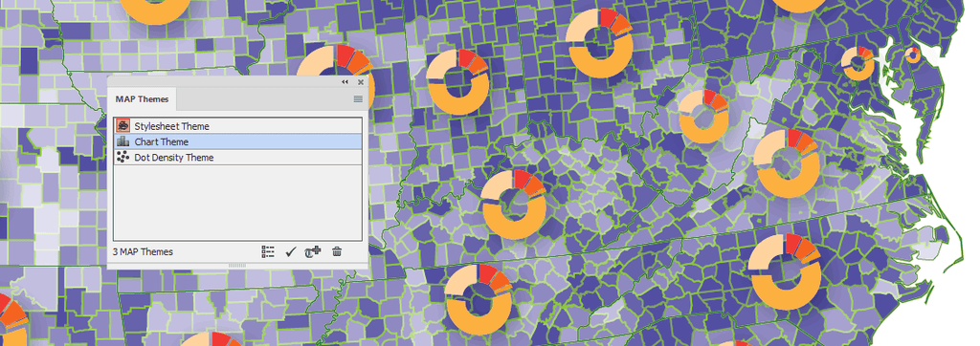Collapse the panel with double-arrow icon

tap(345, 82)
